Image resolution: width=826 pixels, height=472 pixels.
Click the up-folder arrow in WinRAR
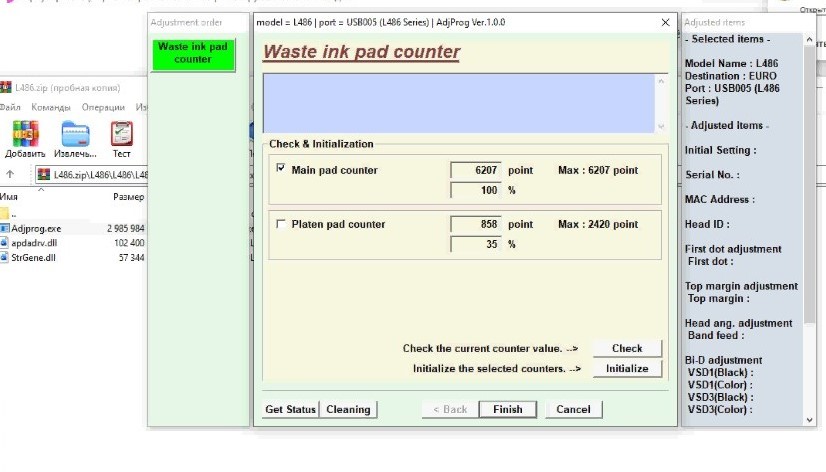(10, 174)
